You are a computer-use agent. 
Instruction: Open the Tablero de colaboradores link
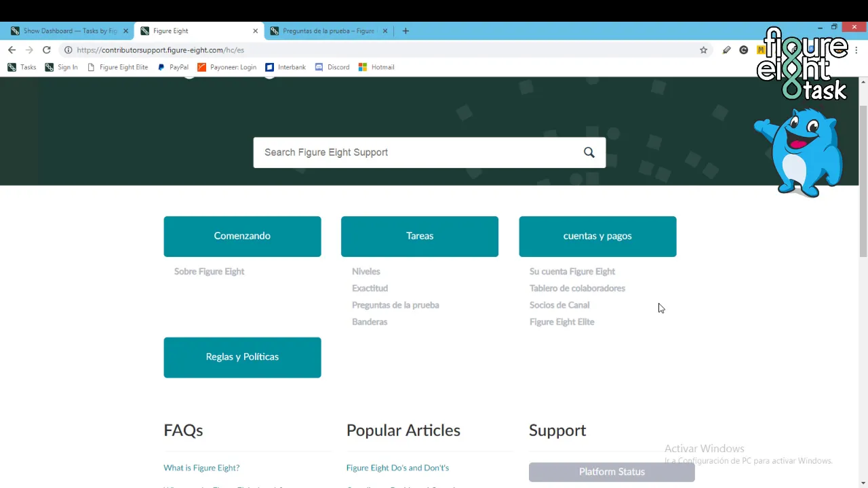(577, 288)
